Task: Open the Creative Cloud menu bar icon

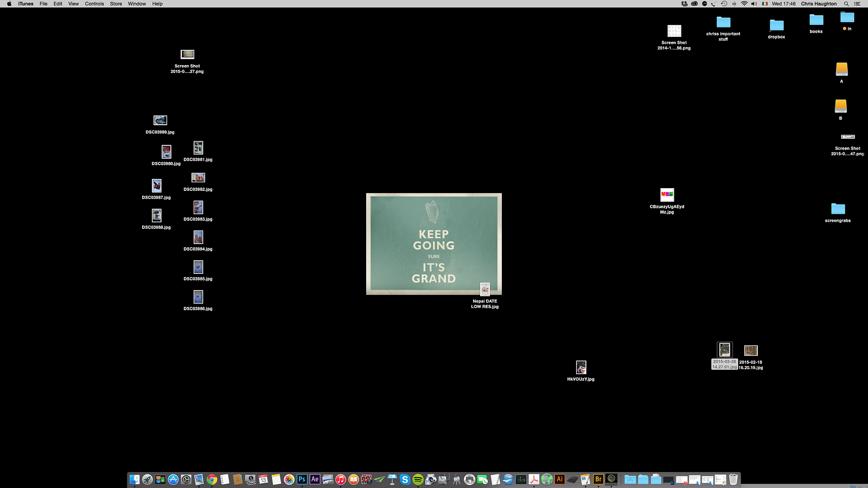Action: pyautogui.click(x=694, y=4)
